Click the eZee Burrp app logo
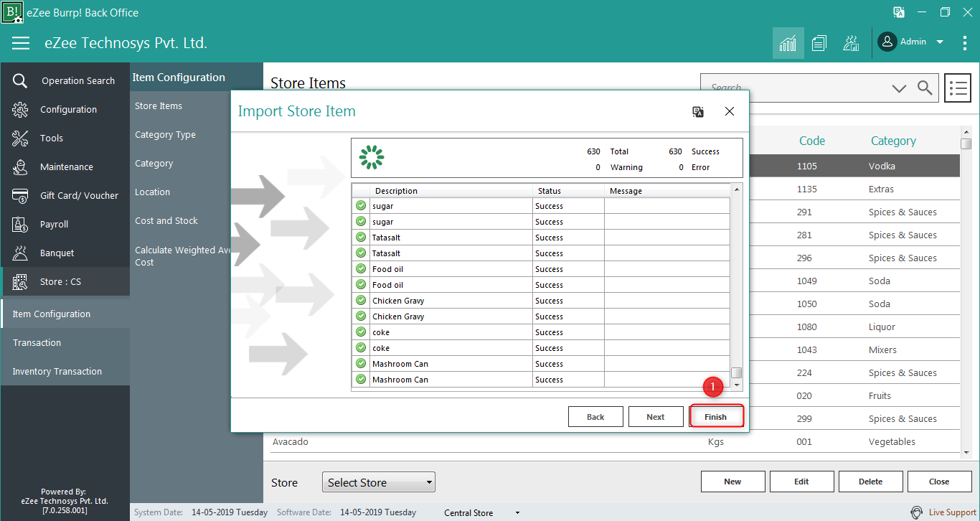The width and height of the screenshot is (980, 521). [x=12, y=12]
